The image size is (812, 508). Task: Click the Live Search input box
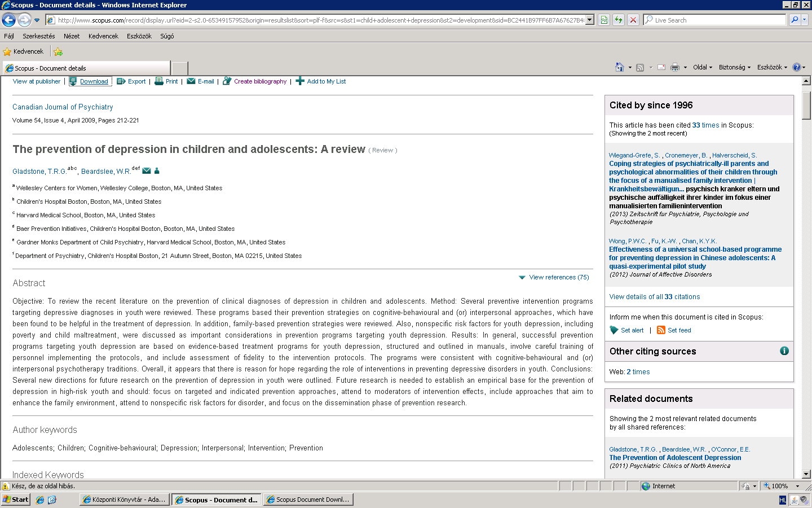click(x=714, y=20)
